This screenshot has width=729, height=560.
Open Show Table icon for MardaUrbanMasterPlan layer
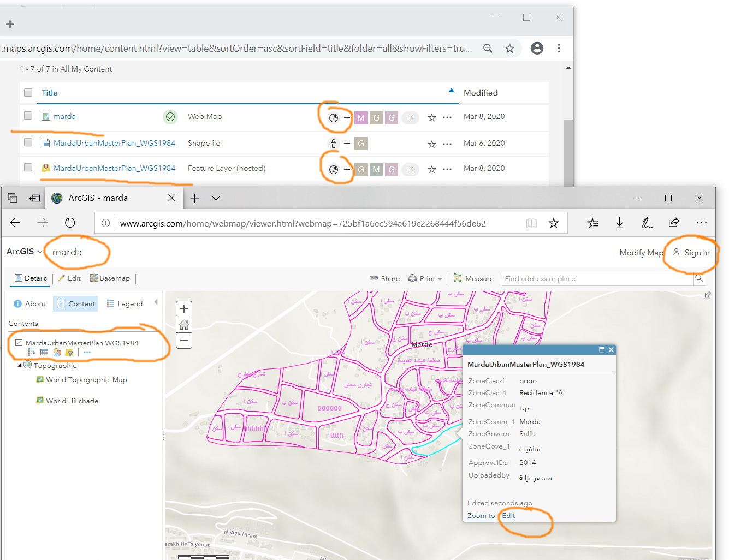44,353
